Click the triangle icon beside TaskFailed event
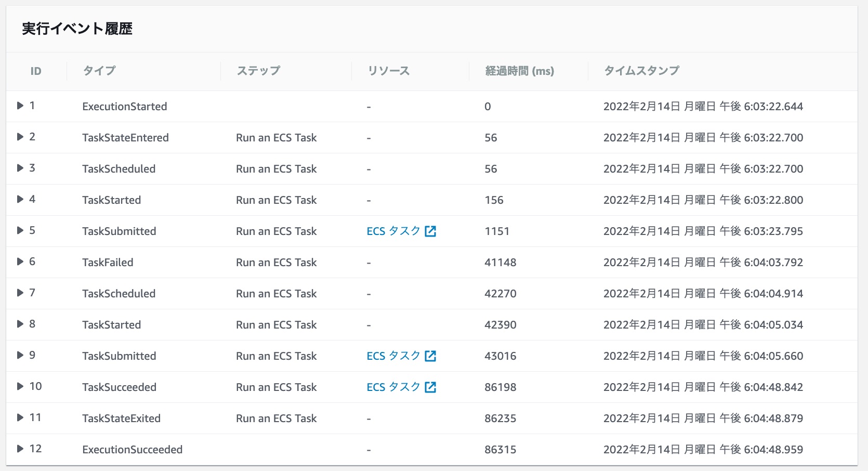Screen dimensions: 868x471 [x=20, y=262]
